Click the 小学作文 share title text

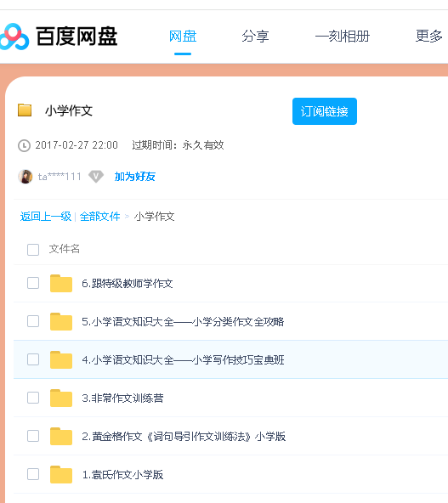coord(69,110)
